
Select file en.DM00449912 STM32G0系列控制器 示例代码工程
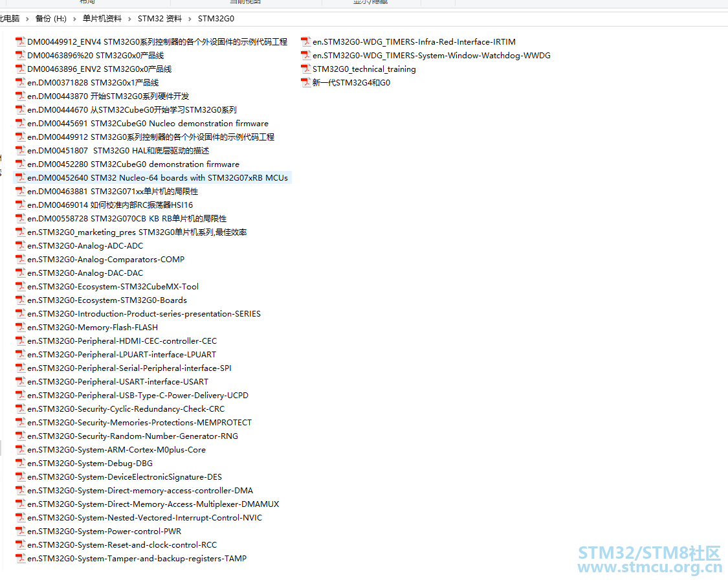pyautogui.click(x=145, y=137)
